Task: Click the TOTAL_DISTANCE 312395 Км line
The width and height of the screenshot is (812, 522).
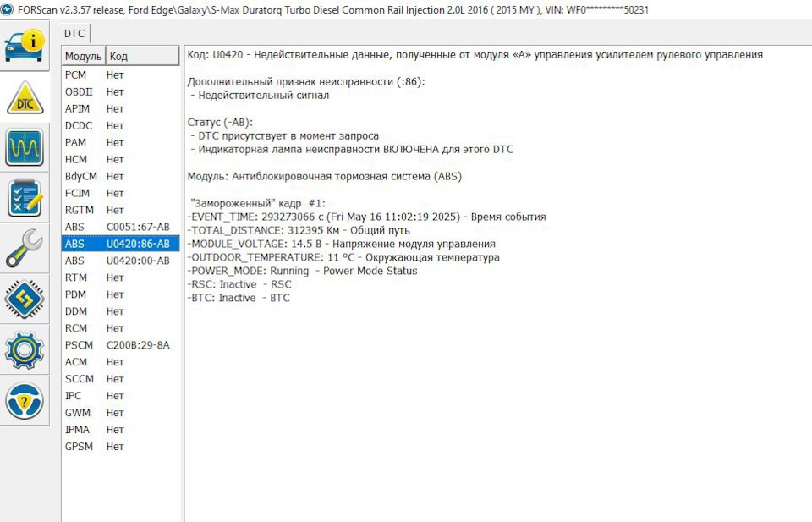Action: 299,230
